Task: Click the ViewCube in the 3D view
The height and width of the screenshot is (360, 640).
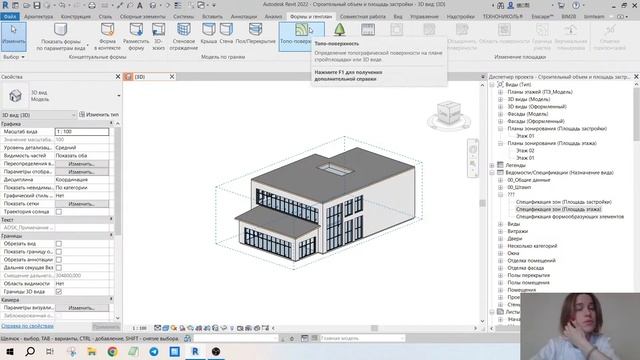Action: pyautogui.click(x=449, y=113)
